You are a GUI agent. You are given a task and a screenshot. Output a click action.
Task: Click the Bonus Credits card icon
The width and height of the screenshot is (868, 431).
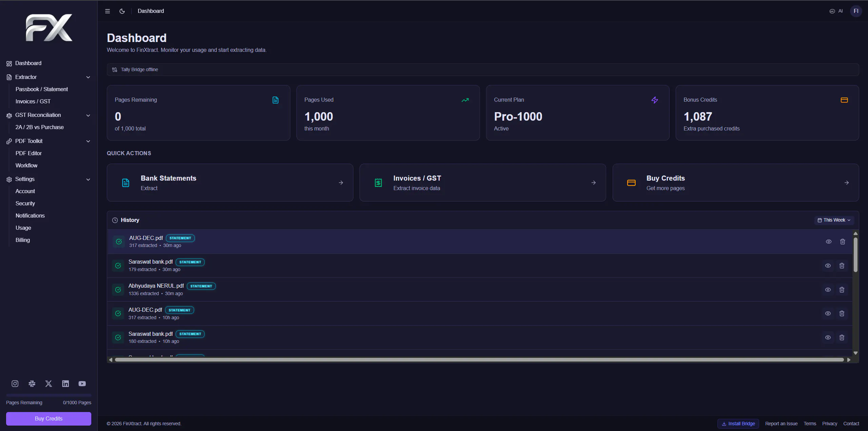(844, 100)
